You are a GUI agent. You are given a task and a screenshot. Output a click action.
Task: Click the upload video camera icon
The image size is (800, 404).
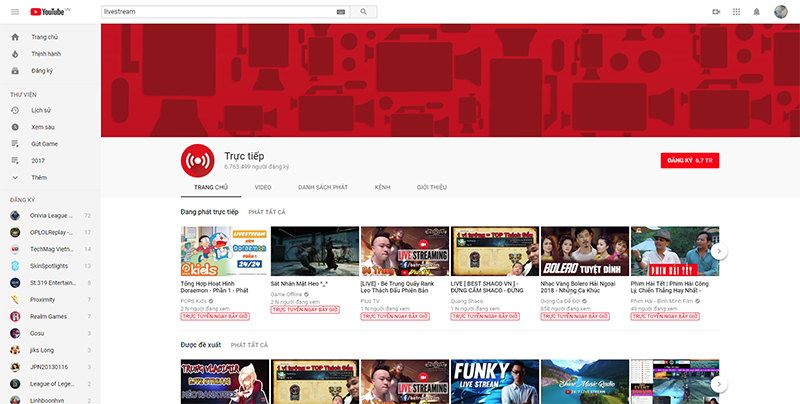[x=716, y=11]
